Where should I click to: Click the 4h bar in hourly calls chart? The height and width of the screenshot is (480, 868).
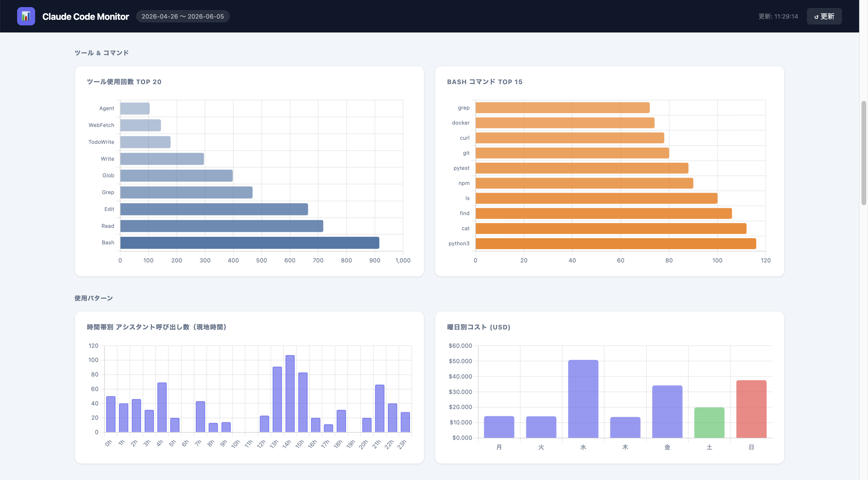point(162,408)
